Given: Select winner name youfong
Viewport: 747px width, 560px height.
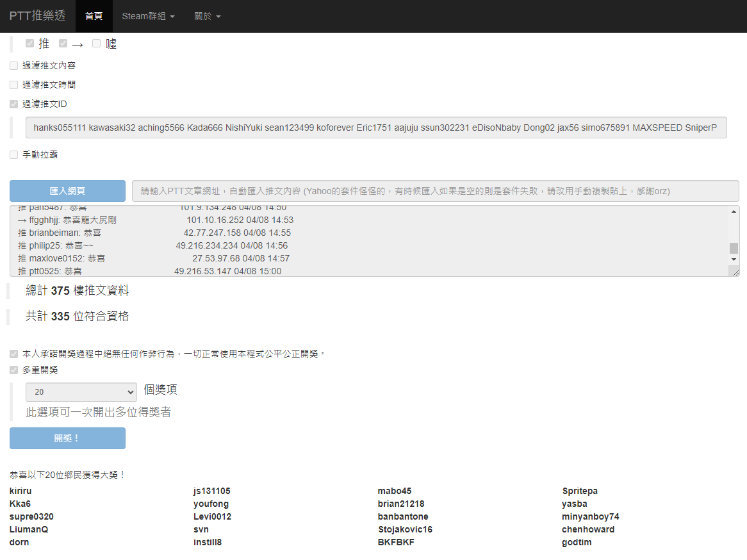Looking at the screenshot, I should click(211, 504).
